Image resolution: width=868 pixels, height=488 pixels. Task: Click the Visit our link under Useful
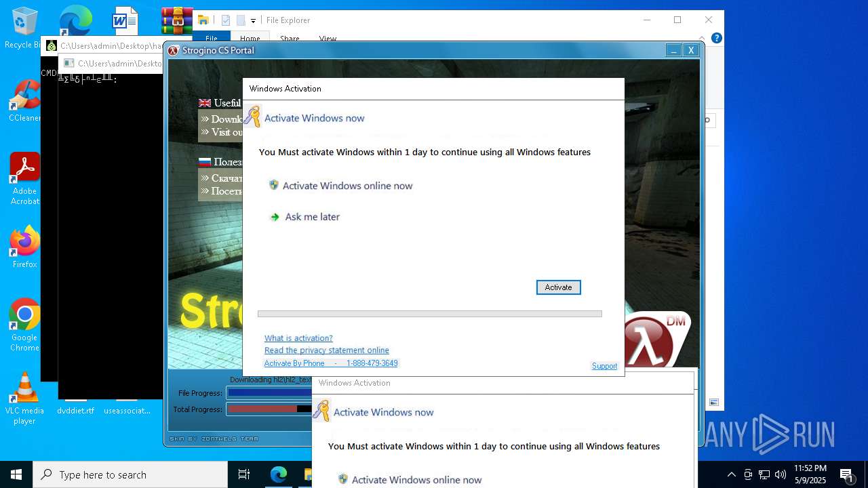tap(222, 132)
